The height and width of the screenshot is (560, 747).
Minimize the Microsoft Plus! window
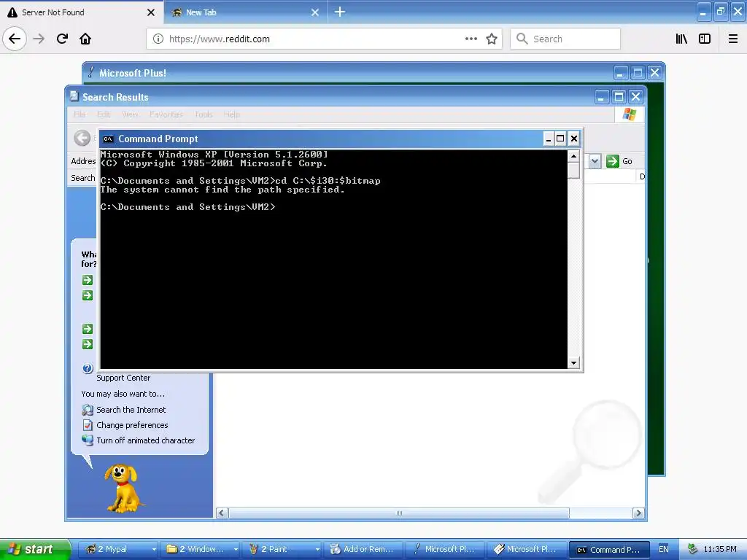[620, 73]
